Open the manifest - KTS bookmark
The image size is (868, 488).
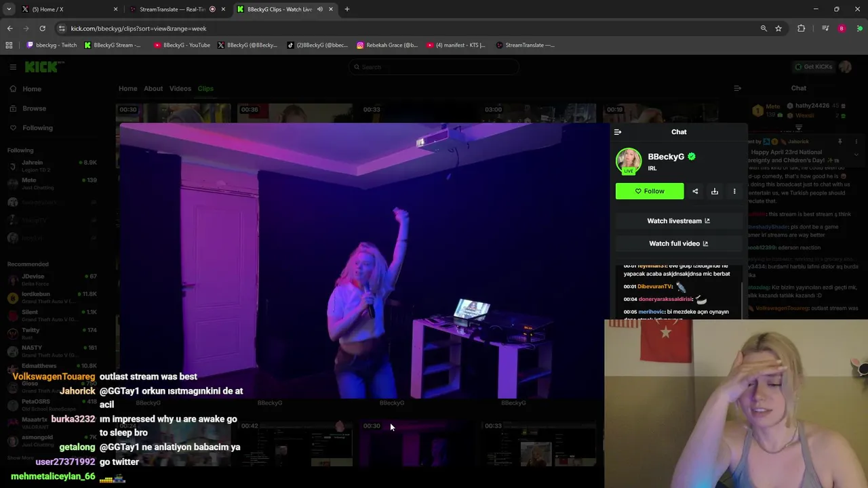point(456,45)
